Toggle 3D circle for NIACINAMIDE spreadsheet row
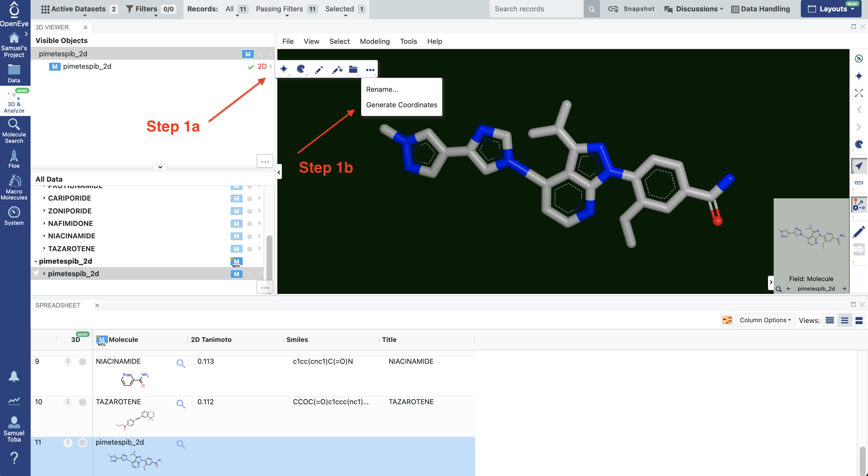Image resolution: width=868 pixels, height=476 pixels. [x=82, y=362]
